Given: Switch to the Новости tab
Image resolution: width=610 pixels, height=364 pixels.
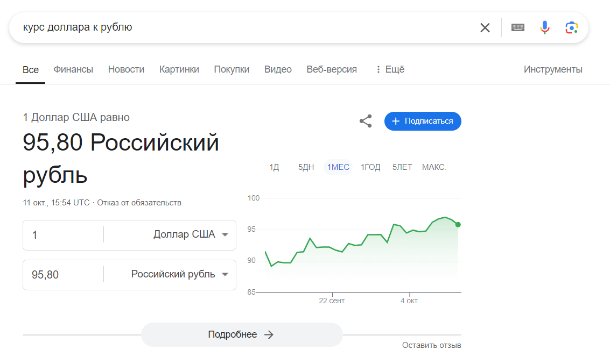Looking at the screenshot, I should 126,69.
